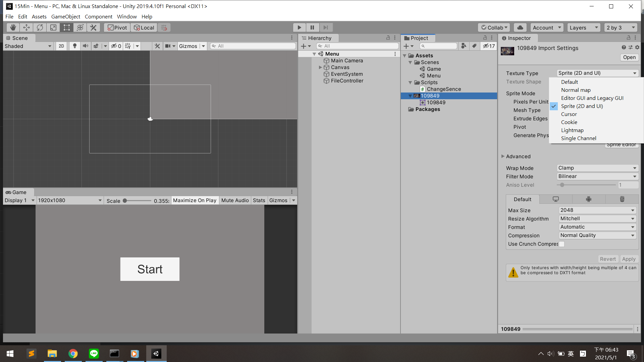Enable Use Crunch Compression checkbox
Image resolution: width=644 pixels, height=362 pixels.
coord(561,244)
